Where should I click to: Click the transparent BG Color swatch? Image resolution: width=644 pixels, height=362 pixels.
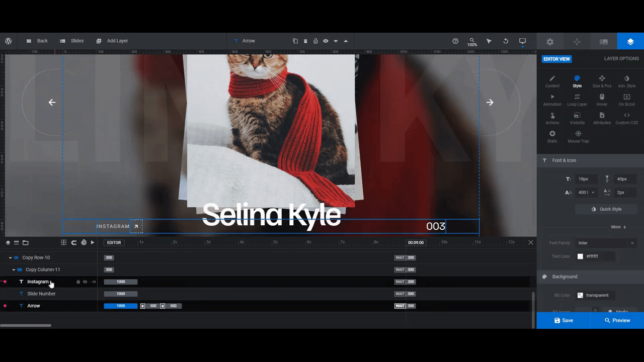point(580,295)
